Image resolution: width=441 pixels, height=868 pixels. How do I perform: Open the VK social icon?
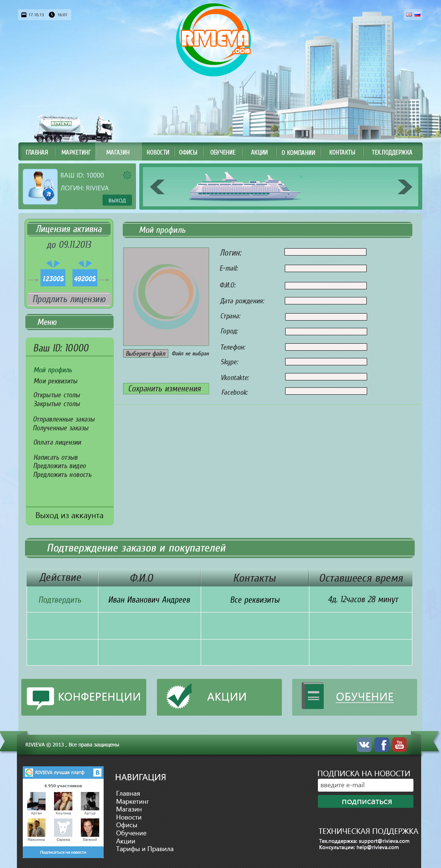click(364, 744)
